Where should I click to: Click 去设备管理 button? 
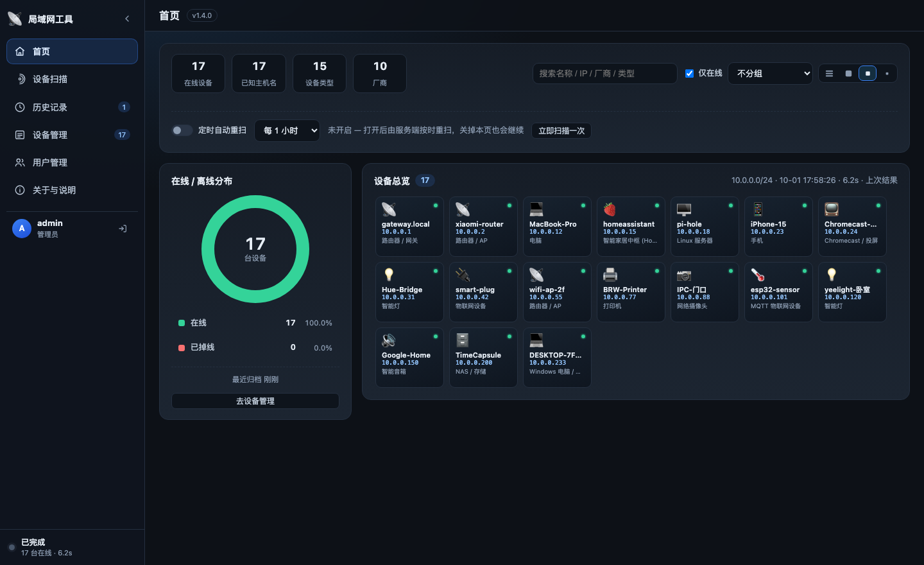pyautogui.click(x=255, y=401)
